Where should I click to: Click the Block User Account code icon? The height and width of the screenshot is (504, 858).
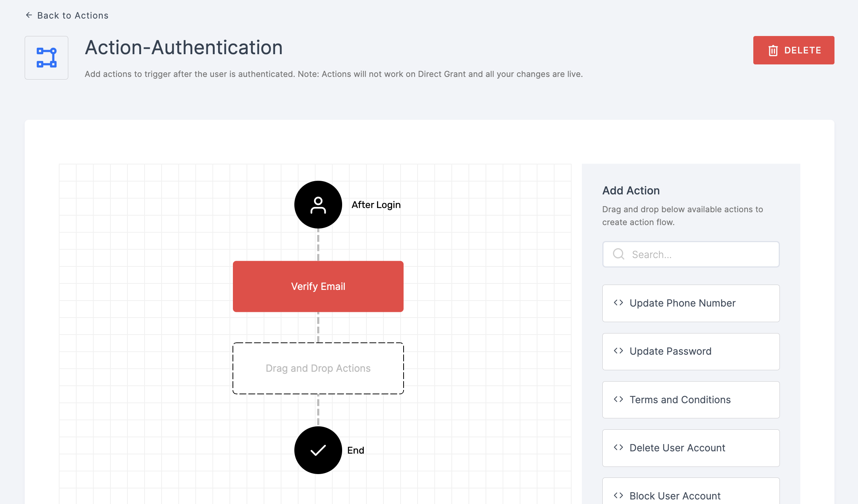tap(618, 496)
